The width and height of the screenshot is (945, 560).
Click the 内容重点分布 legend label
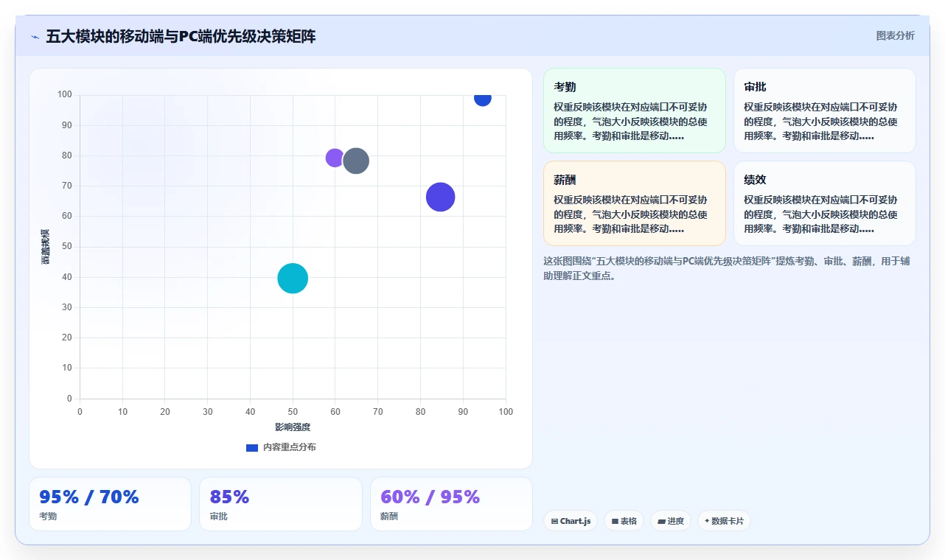pos(290,447)
